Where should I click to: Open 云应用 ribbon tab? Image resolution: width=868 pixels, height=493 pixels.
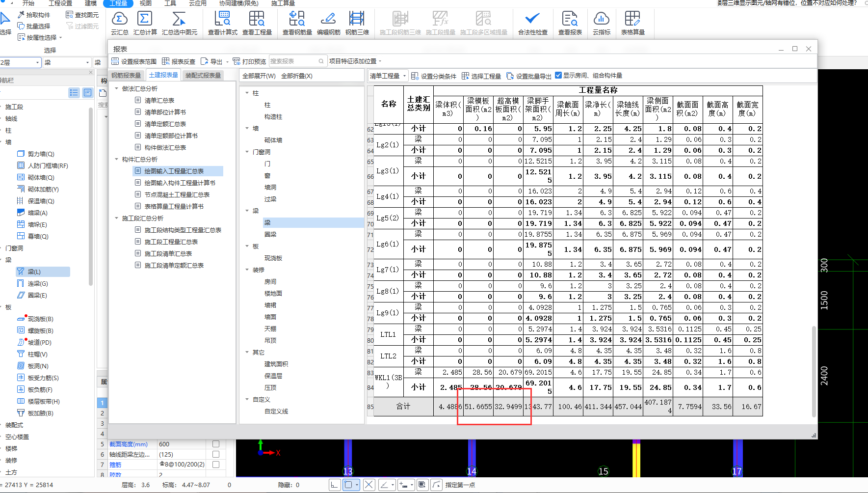coord(198,3)
